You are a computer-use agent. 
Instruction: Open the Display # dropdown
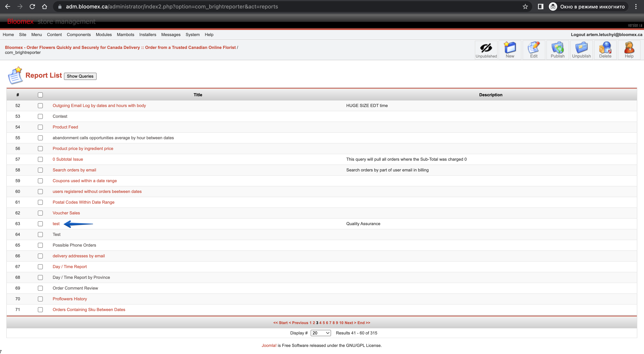coord(321,333)
